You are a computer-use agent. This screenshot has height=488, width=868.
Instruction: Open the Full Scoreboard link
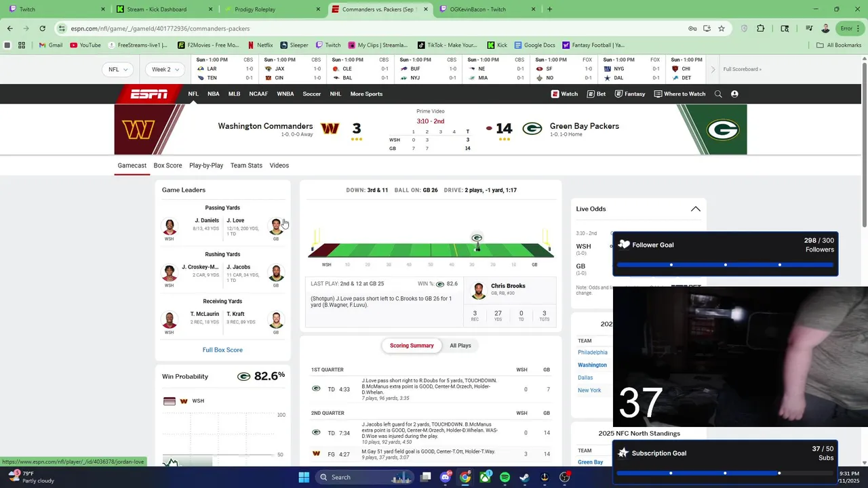point(742,69)
